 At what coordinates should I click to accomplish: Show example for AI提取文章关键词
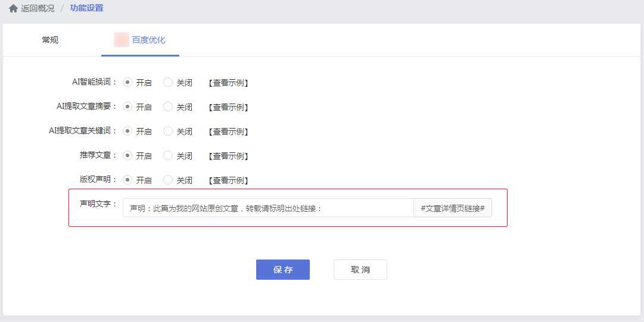coord(228,132)
